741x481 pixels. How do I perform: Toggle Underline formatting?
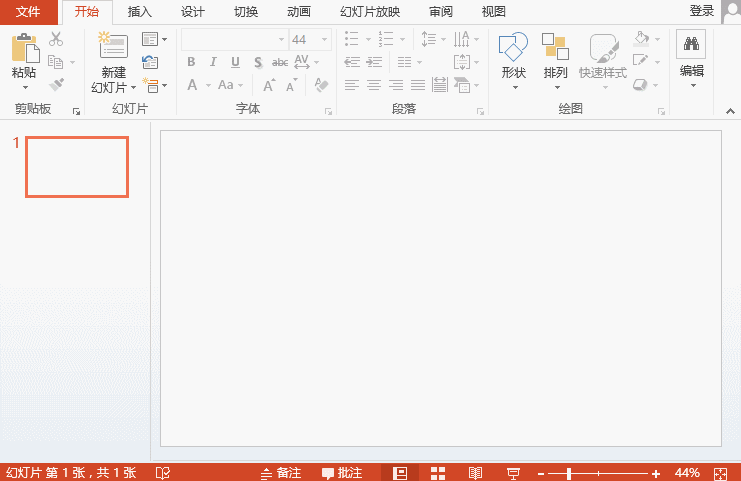click(236, 62)
